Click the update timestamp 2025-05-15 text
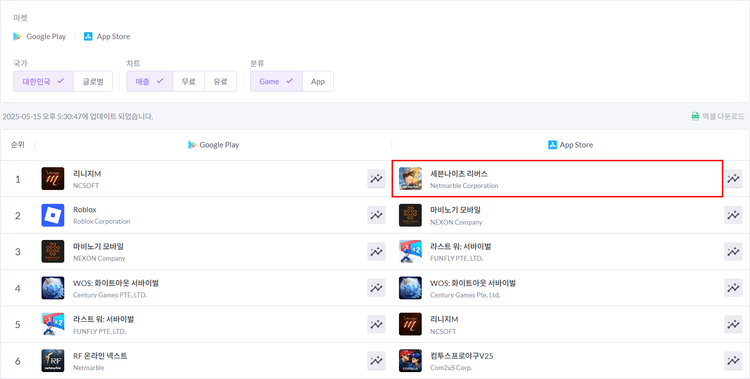750x379 pixels. point(78,116)
